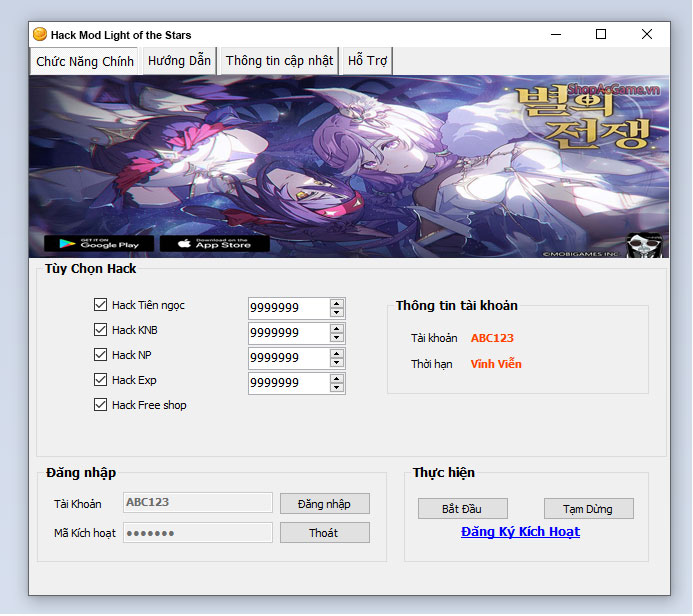The image size is (693, 616).
Task: Decrease the Hack Exp value with down arrow
Action: (x=337, y=388)
